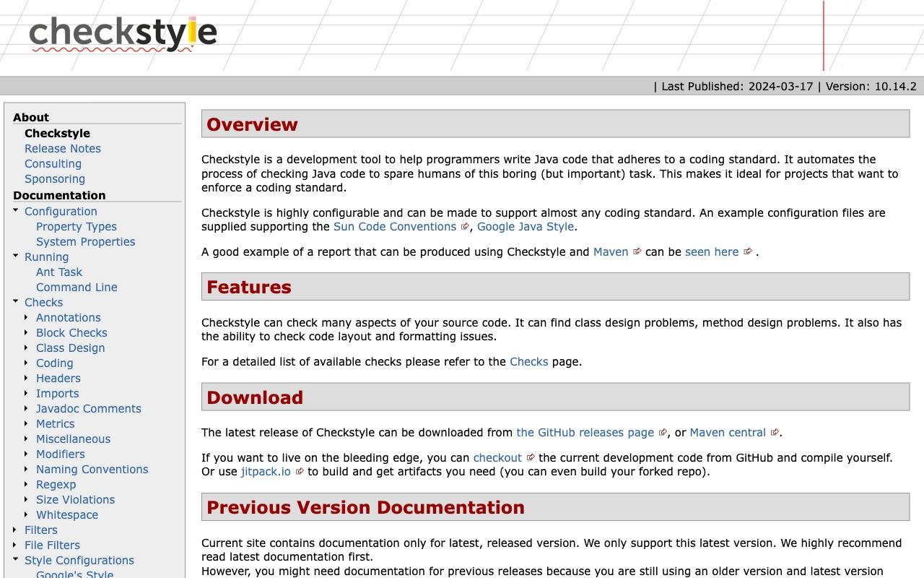
Task: Click external link icon after 'seen here'
Action: 748,252
